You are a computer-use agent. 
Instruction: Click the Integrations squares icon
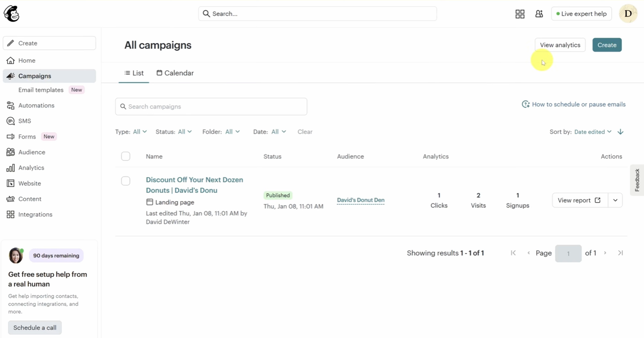10,215
